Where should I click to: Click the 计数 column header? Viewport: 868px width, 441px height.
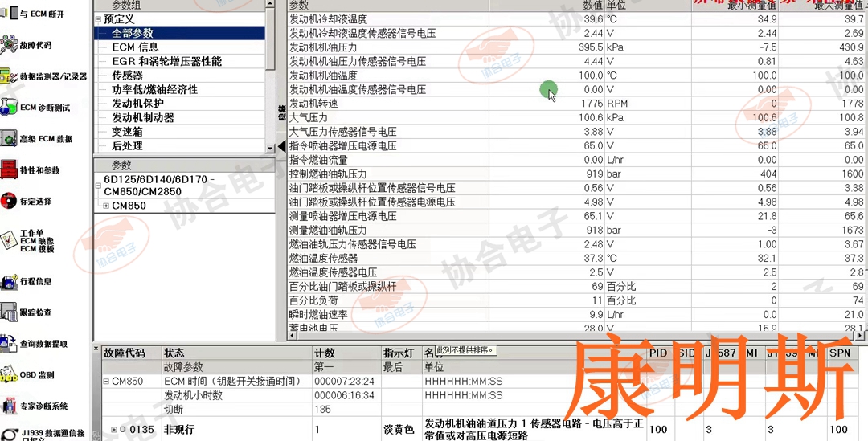click(x=346, y=353)
